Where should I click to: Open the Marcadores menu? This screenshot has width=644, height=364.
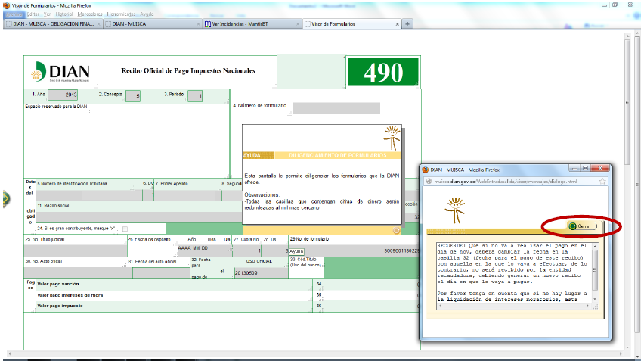point(90,14)
